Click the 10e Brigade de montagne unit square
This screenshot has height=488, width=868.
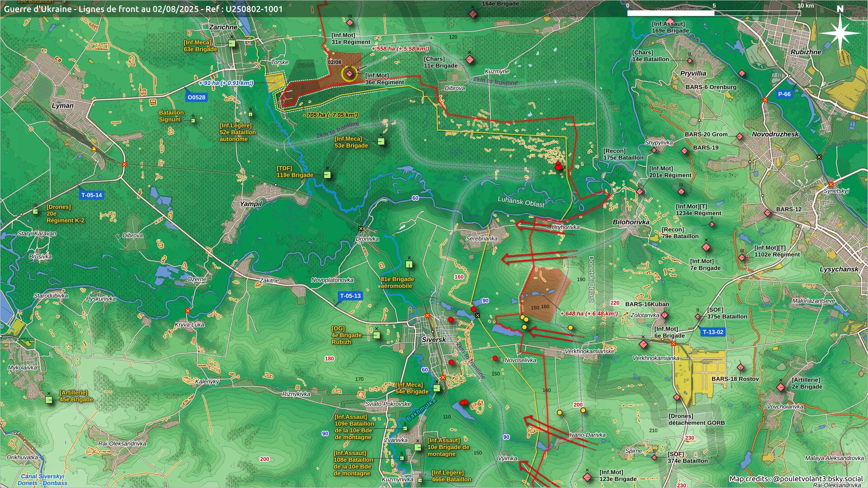418,447
